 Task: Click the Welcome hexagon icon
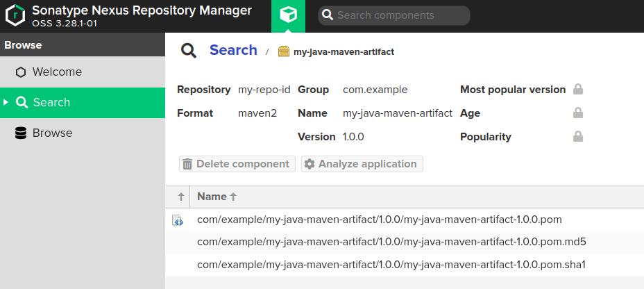(x=21, y=72)
